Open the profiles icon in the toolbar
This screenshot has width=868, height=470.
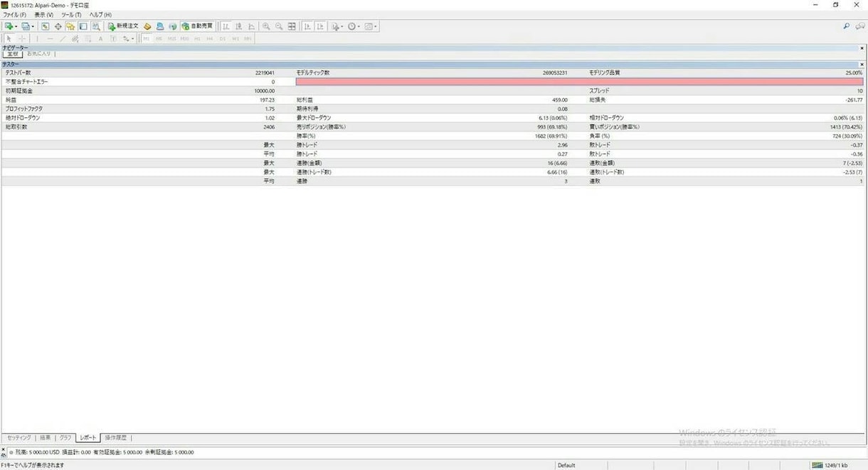tap(26, 26)
